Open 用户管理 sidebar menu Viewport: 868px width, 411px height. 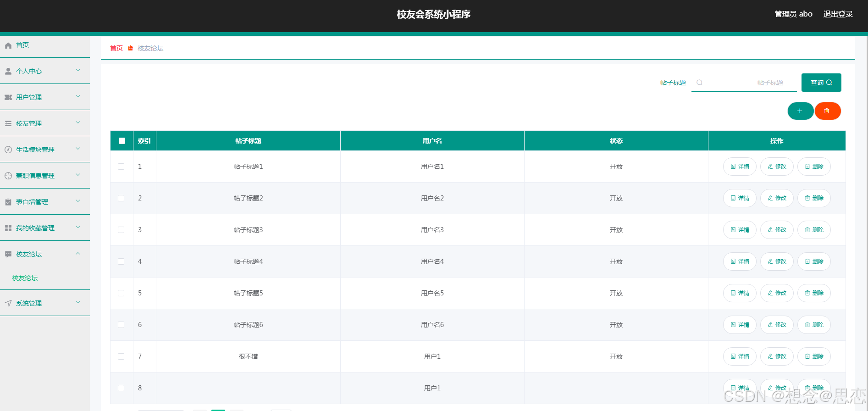(x=45, y=97)
